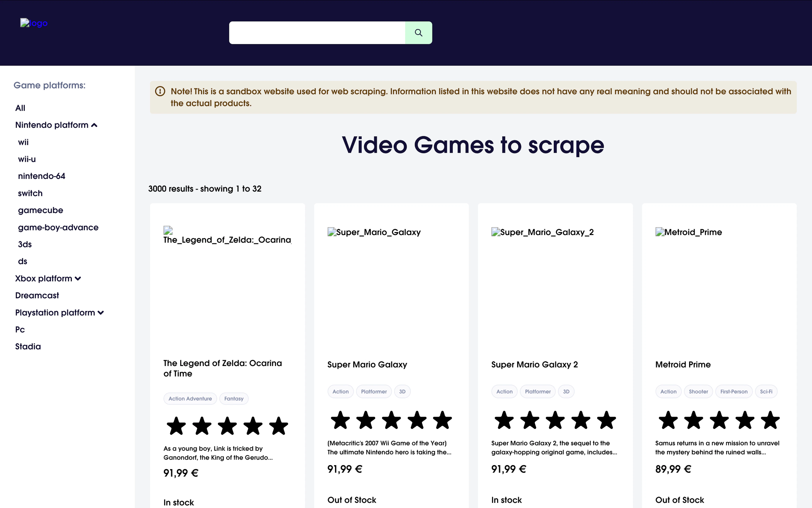Click the Action Adventure tag on Zelda
The height and width of the screenshot is (508, 812).
click(190, 399)
